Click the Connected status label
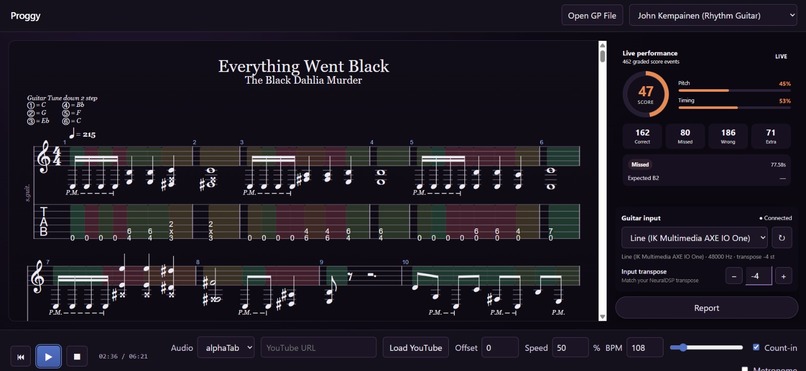 (776, 218)
